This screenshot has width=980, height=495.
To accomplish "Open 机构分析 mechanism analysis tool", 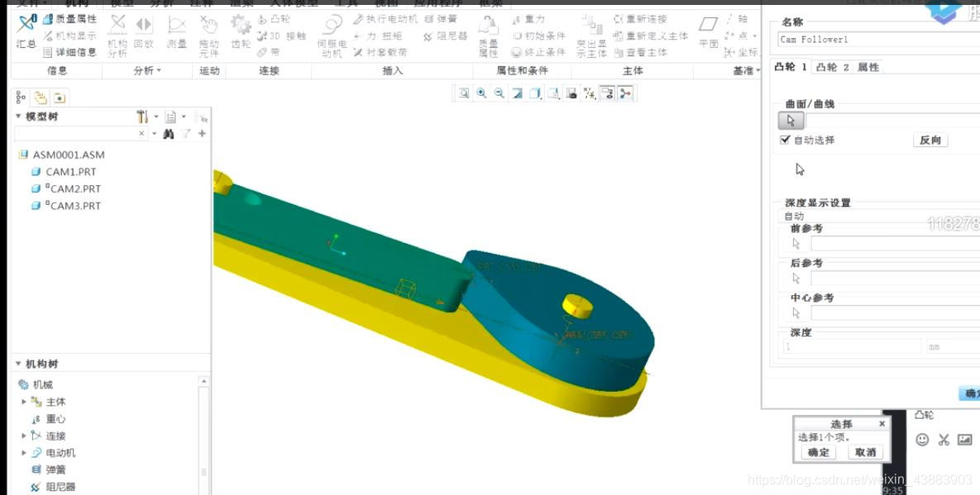I will coord(117,35).
